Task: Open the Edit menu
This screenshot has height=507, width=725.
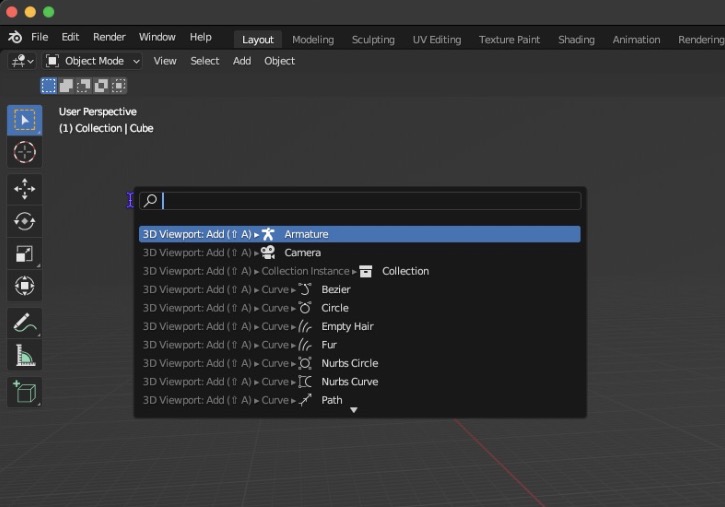Action: (x=70, y=37)
